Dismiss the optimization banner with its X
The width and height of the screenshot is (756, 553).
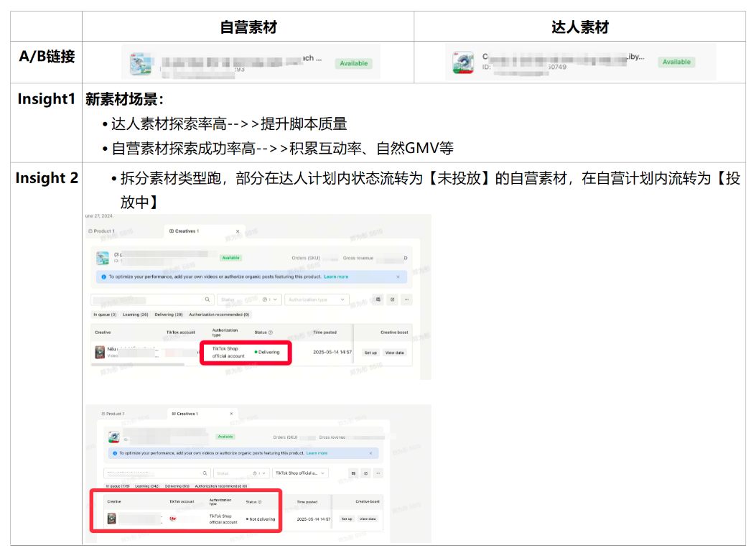(398, 276)
